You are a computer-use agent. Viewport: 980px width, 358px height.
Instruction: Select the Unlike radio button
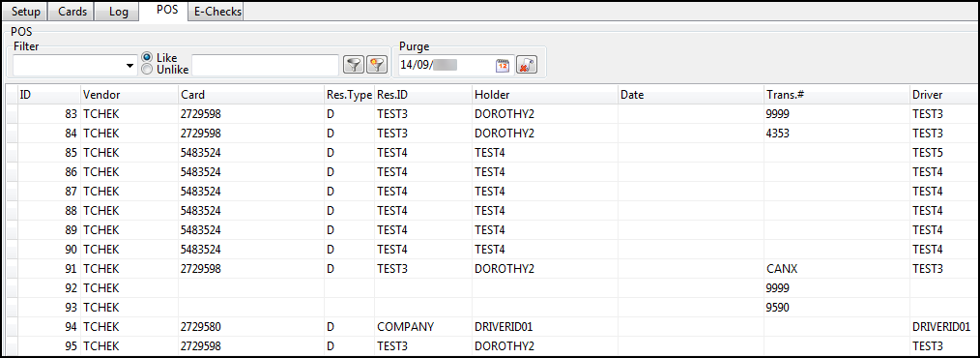pyautogui.click(x=147, y=70)
